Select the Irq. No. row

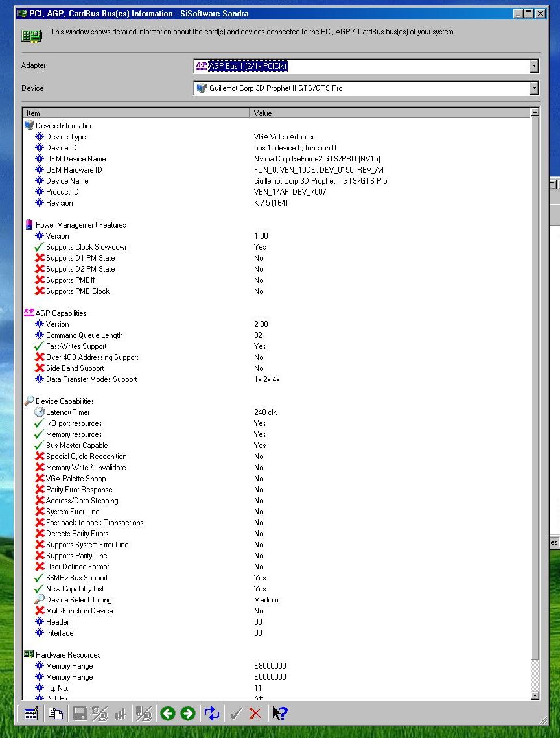click(276, 687)
